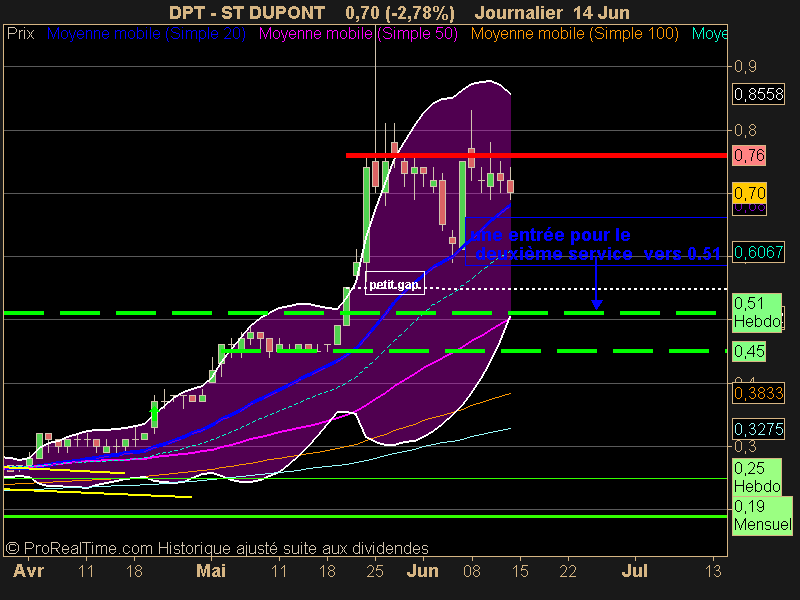This screenshot has width=800, height=600.
Task: Click the 'Jul' label on the date axis
Action: [634, 570]
